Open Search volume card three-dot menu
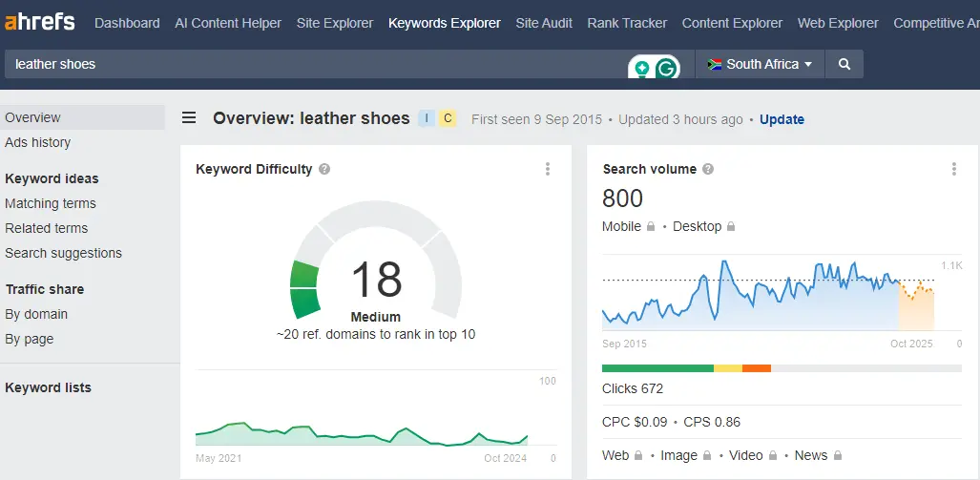Image resolution: width=980 pixels, height=480 pixels. 953,169
